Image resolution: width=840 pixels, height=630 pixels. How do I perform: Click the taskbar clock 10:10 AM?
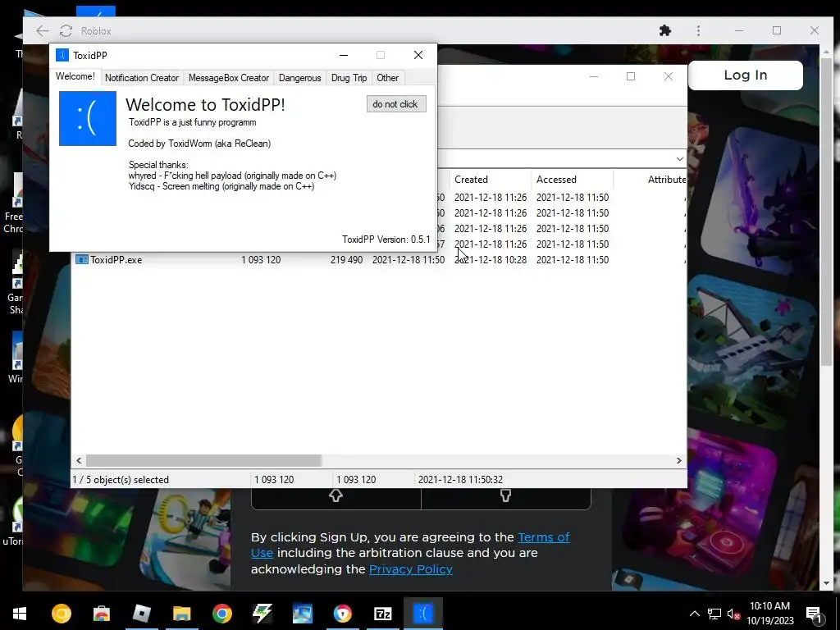pos(769,606)
